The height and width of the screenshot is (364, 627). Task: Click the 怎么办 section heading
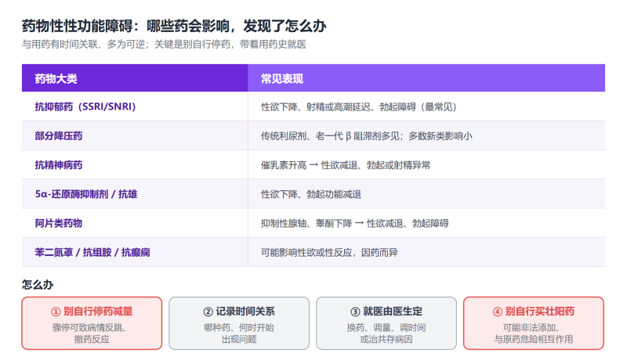pos(38,284)
